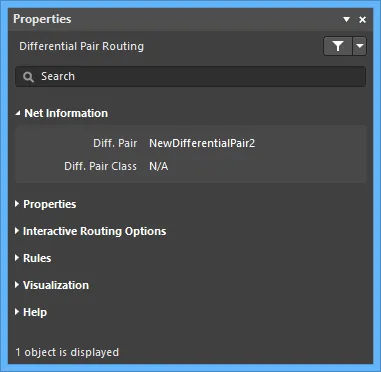381x372 pixels.
Task: Click the Visualization heading text
Action: [x=56, y=285]
